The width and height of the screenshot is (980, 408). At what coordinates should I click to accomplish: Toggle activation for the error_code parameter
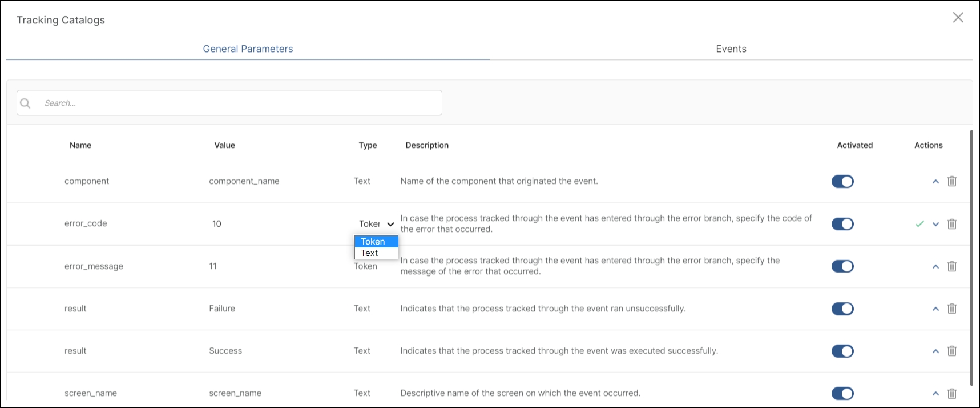pos(842,224)
